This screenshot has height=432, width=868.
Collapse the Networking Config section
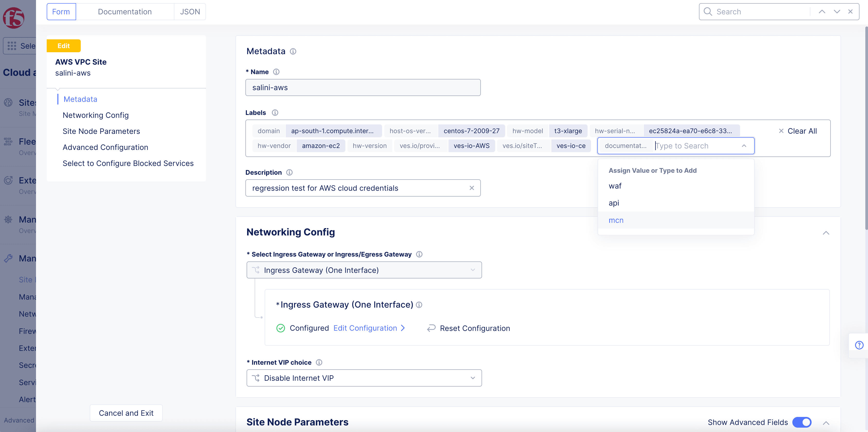pyautogui.click(x=826, y=233)
